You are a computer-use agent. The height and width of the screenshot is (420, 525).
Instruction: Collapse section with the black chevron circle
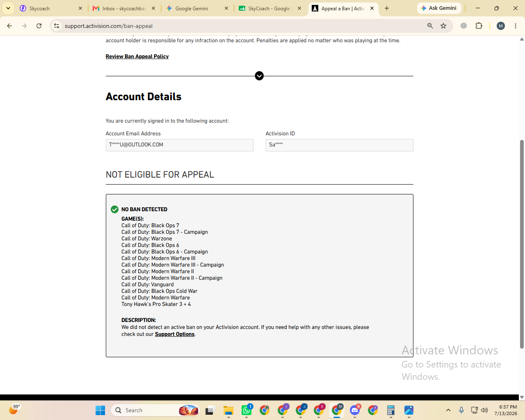pyautogui.click(x=259, y=76)
